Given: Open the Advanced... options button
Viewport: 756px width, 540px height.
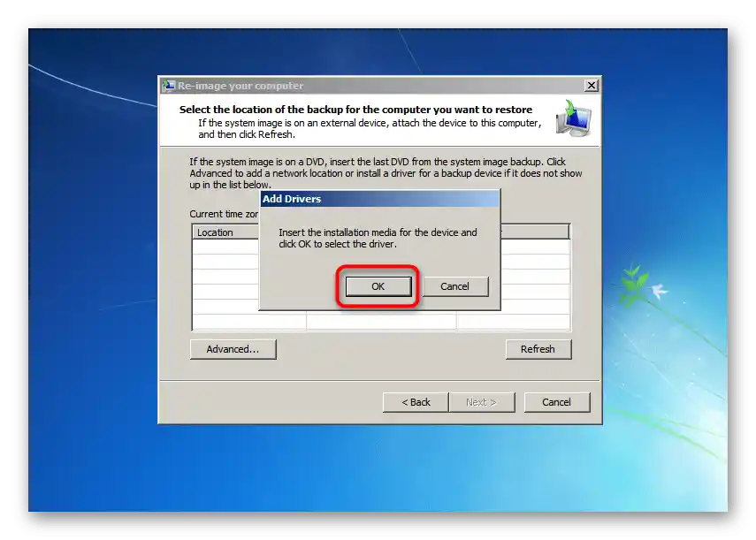Looking at the screenshot, I should tap(233, 349).
